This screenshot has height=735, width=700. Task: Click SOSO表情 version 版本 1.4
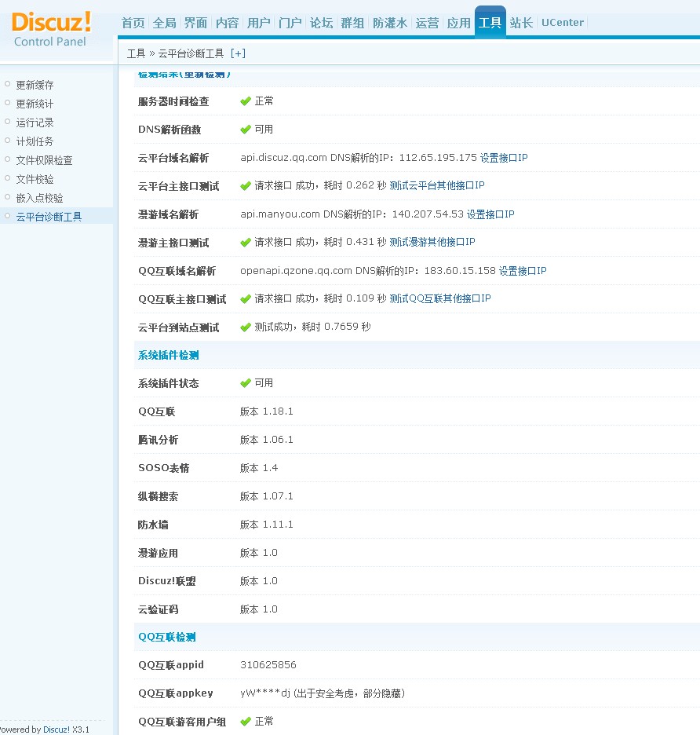click(259, 468)
